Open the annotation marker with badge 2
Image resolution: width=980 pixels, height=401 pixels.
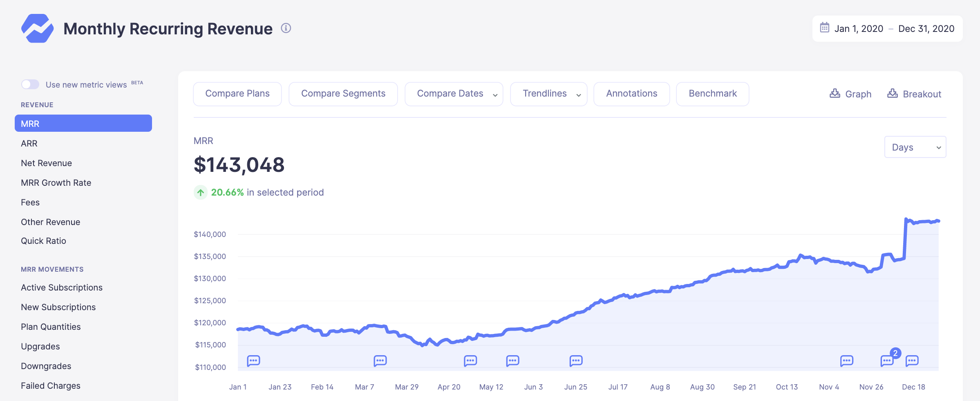click(x=887, y=360)
